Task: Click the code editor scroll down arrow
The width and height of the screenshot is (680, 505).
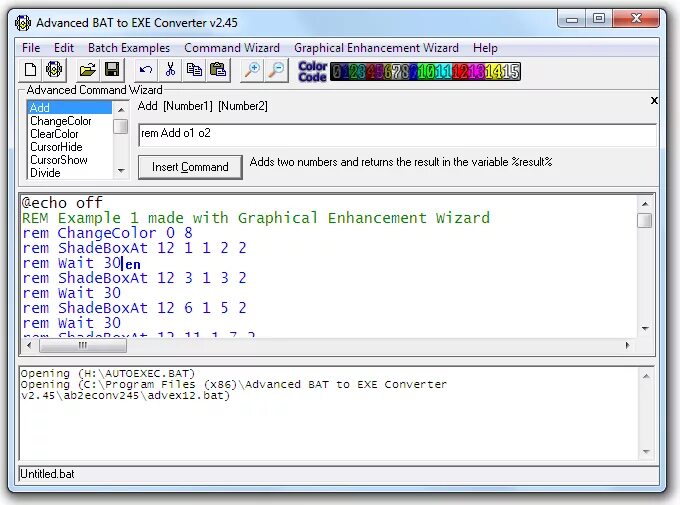Action: pos(645,328)
